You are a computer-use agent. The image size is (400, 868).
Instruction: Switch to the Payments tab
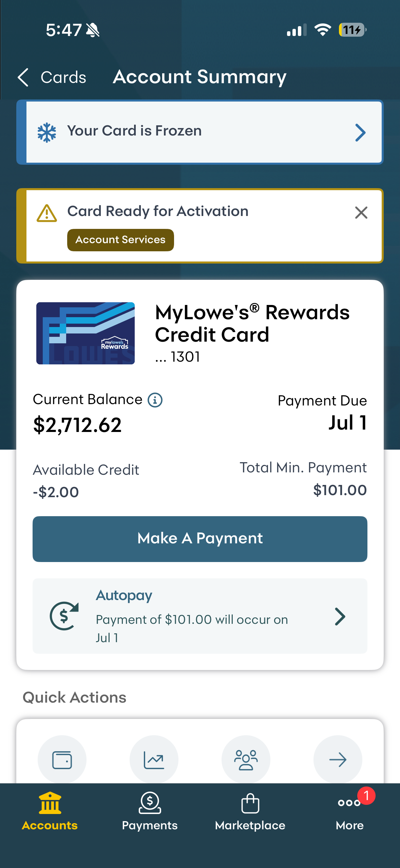(150, 811)
